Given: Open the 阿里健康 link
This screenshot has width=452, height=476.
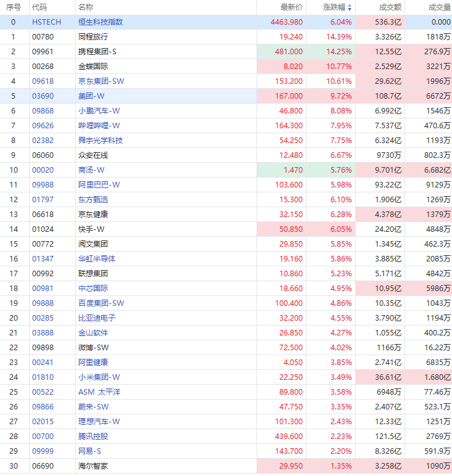Looking at the screenshot, I should [x=93, y=363].
